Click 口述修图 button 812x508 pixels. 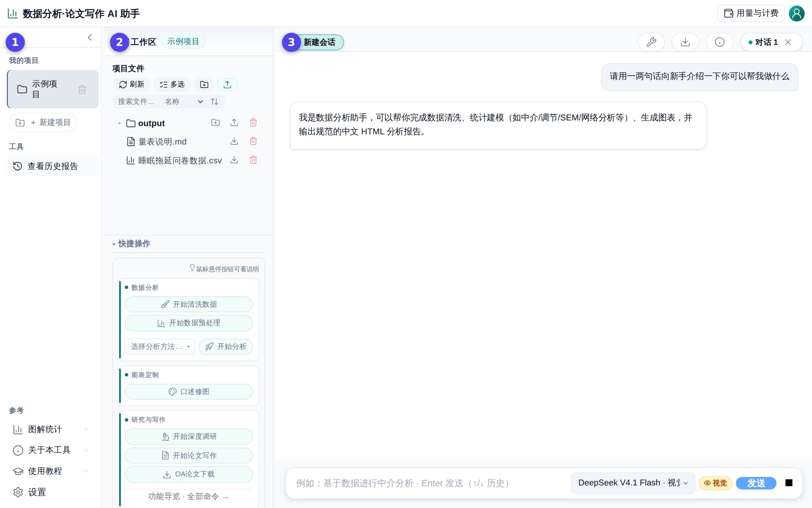point(189,392)
